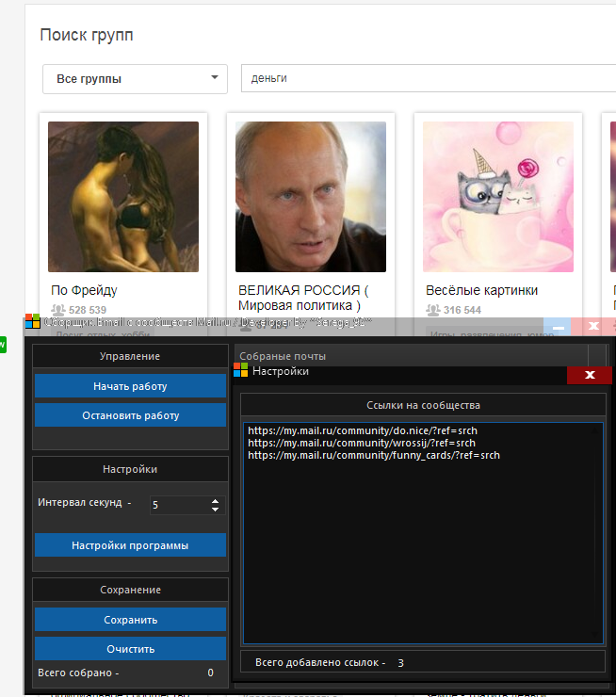The width and height of the screenshot is (616, 697).
Task: Click the Остановить работу button
Action: pyautogui.click(x=130, y=415)
